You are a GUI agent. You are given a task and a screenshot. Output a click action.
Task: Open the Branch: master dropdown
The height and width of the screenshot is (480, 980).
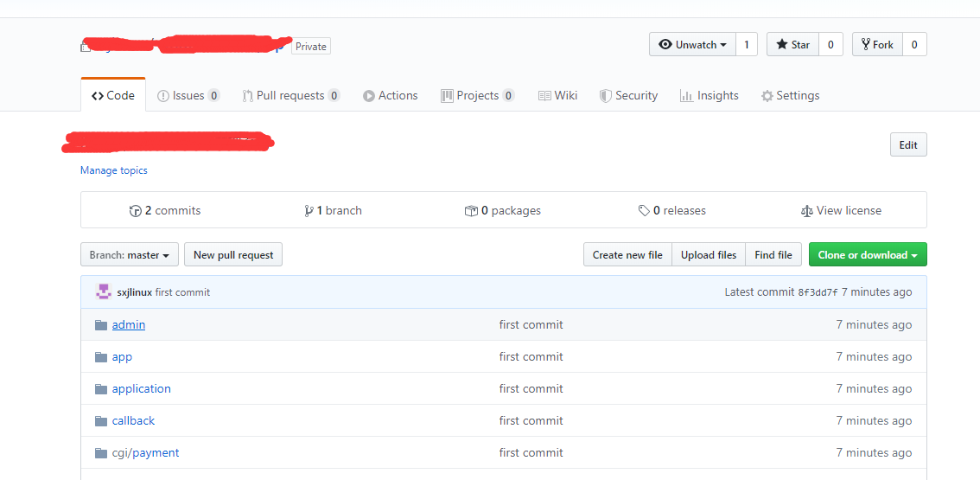[130, 255]
